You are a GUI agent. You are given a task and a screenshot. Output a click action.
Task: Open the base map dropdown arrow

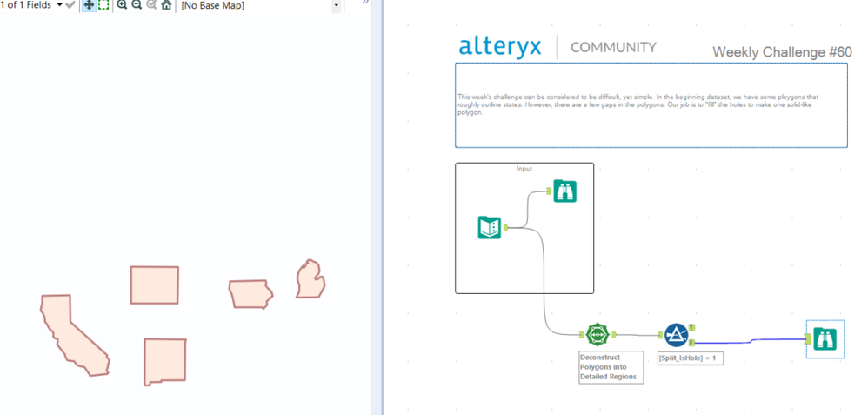pyautogui.click(x=336, y=6)
